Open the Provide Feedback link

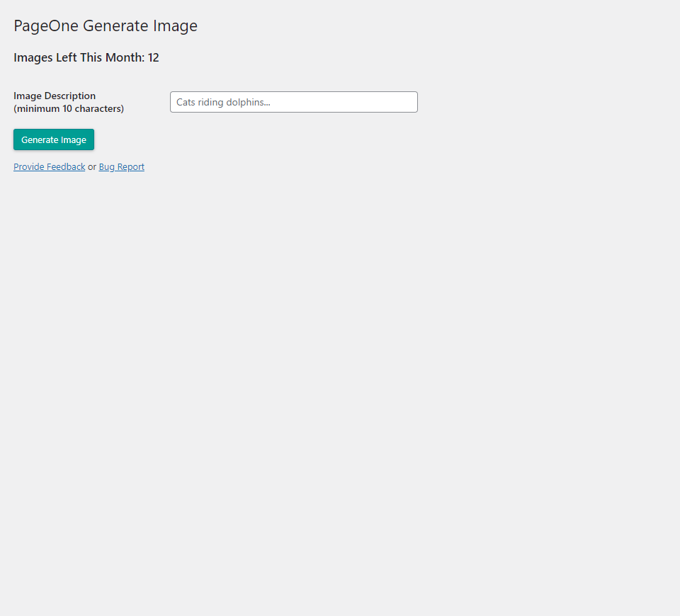coord(50,167)
